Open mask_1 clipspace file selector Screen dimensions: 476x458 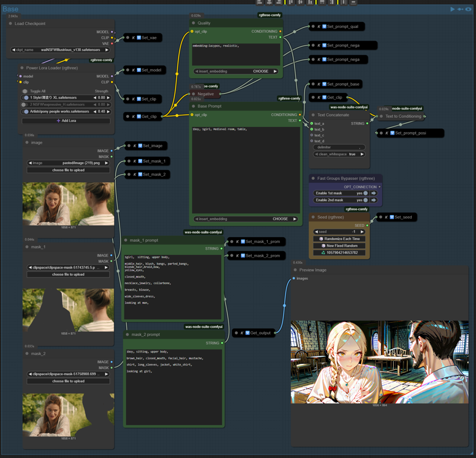coord(68,267)
